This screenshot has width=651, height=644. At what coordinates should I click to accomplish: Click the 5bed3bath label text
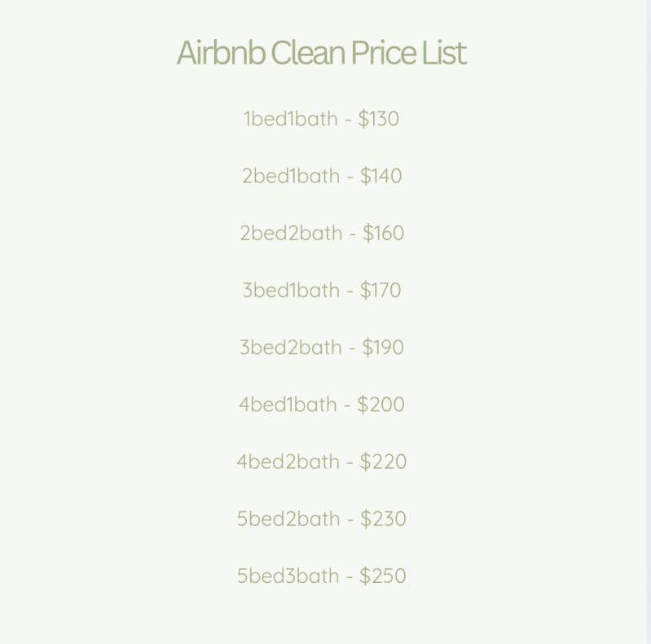point(288,576)
